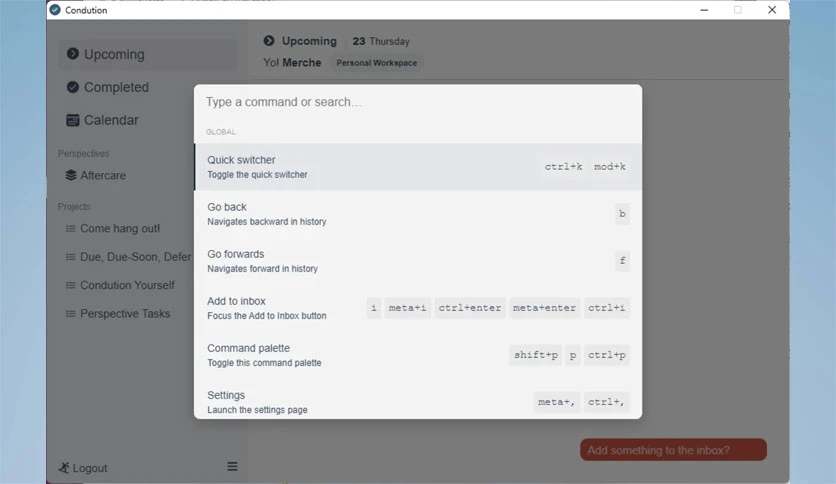Click the Completed checkmark icon in sidebar
836x484 pixels.
pyautogui.click(x=73, y=87)
